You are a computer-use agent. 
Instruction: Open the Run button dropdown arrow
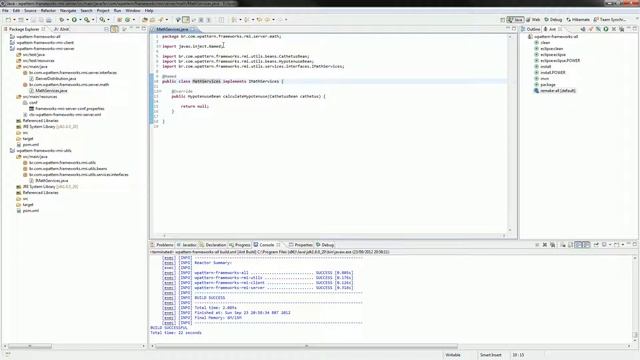(x=80, y=20)
